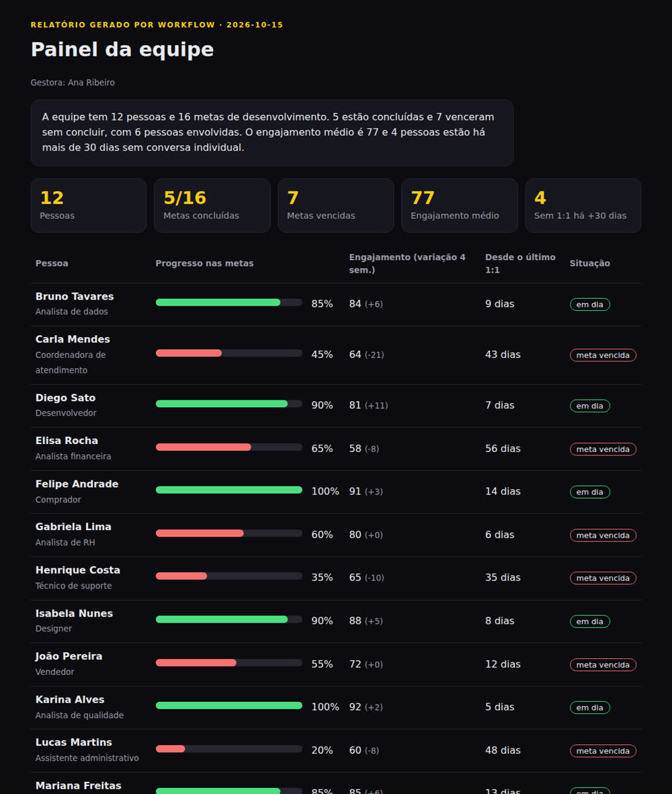This screenshot has height=794, width=672.
Task: Click the 'Metas vencidas' summary card
Action: tap(336, 205)
